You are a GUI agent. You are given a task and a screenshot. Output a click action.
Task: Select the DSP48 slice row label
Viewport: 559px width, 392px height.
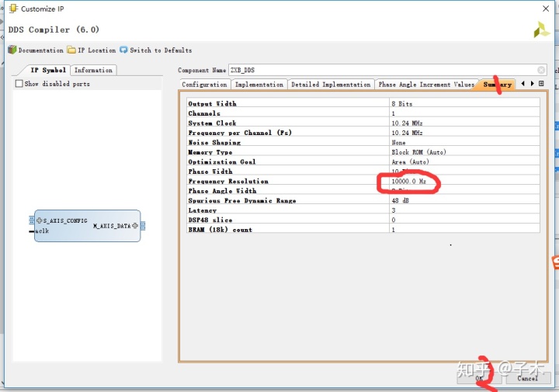pyautogui.click(x=210, y=220)
